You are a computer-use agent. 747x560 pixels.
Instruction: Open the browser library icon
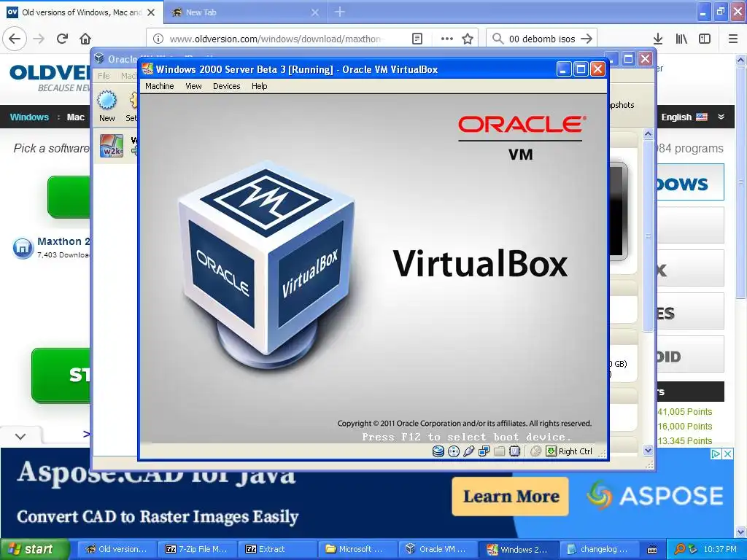[x=681, y=39]
